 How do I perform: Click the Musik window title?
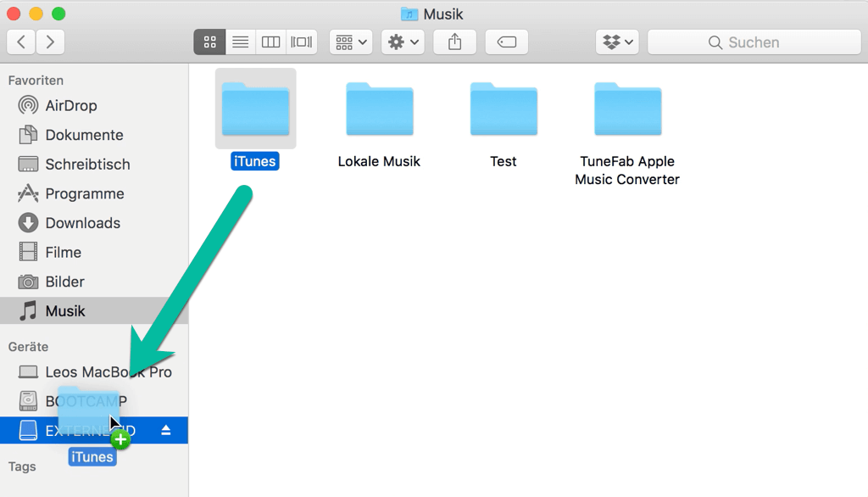pyautogui.click(x=443, y=14)
